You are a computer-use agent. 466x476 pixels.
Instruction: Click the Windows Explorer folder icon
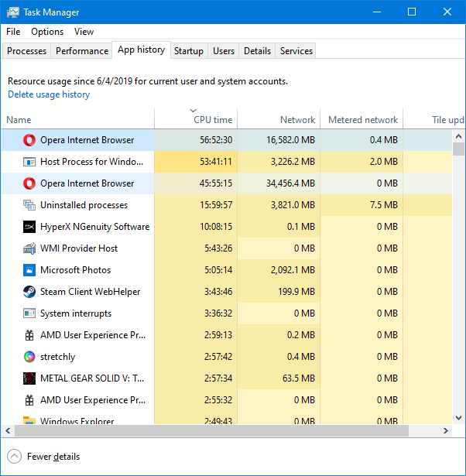[29, 420]
